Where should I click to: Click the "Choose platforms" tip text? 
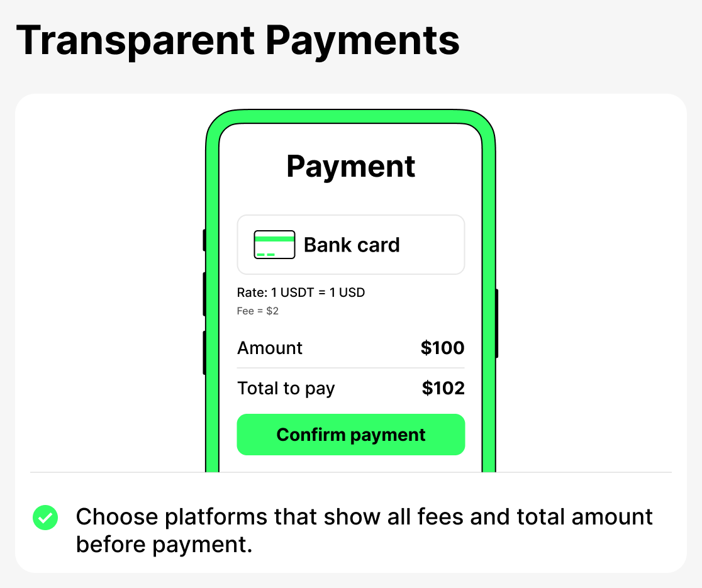(364, 530)
